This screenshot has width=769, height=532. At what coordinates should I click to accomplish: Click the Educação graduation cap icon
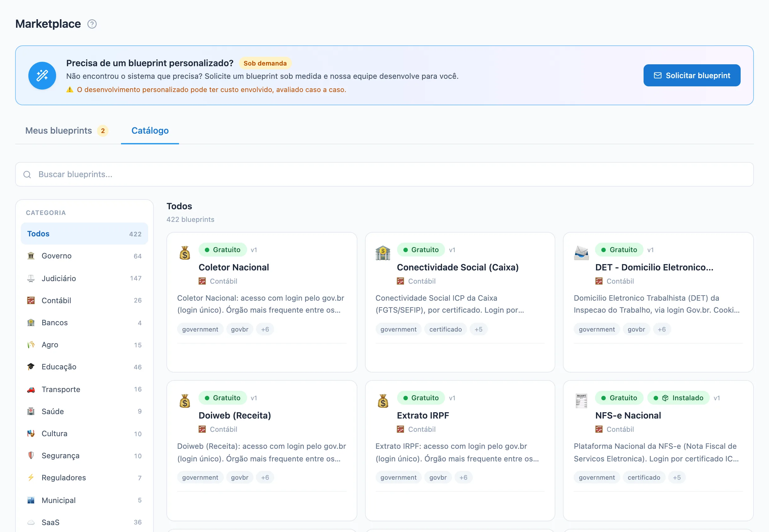(31, 367)
